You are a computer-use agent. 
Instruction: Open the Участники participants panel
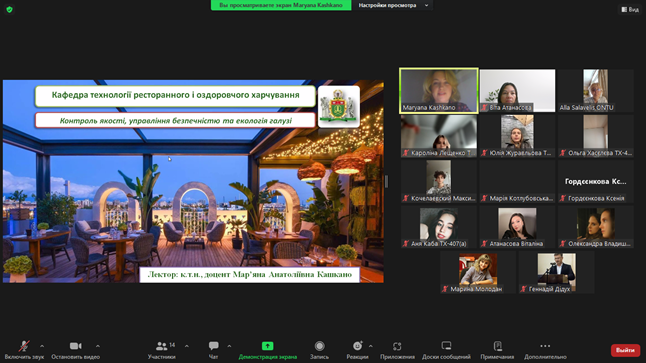click(162, 350)
